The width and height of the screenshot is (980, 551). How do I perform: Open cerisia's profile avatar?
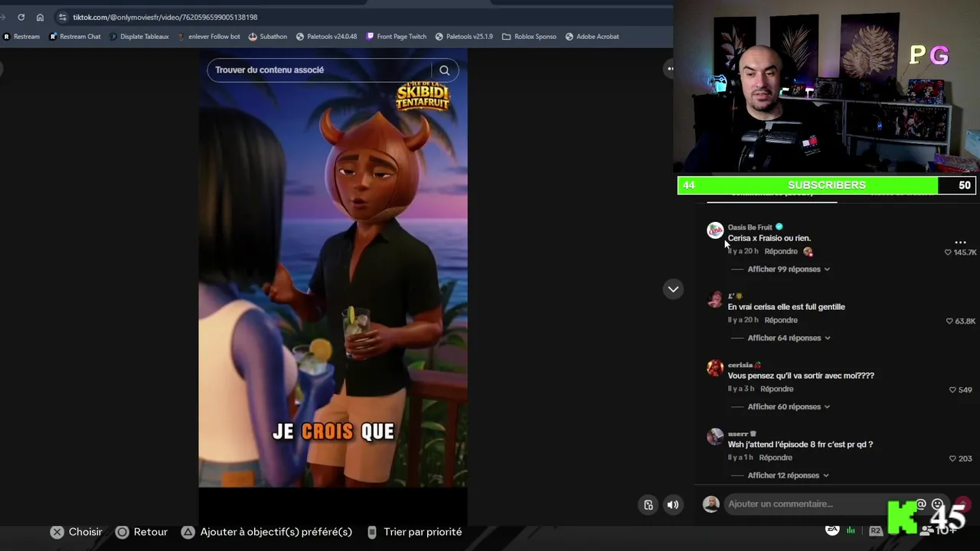(x=715, y=368)
